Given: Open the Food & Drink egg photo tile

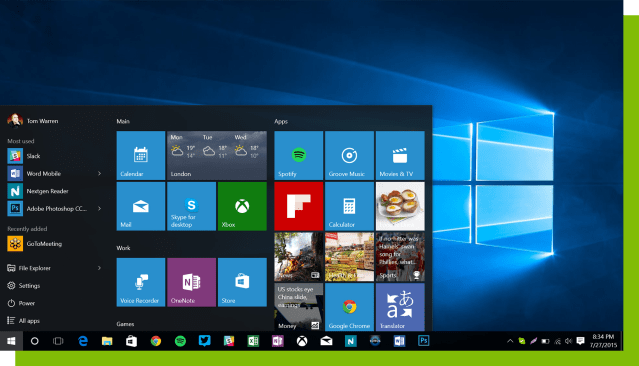Looking at the screenshot, I should click(400, 206).
